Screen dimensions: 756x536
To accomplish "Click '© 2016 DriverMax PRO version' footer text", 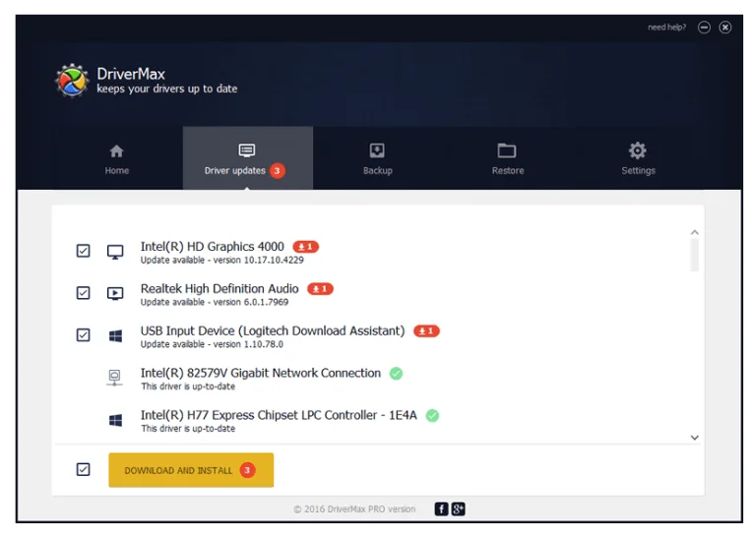I will [354, 509].
